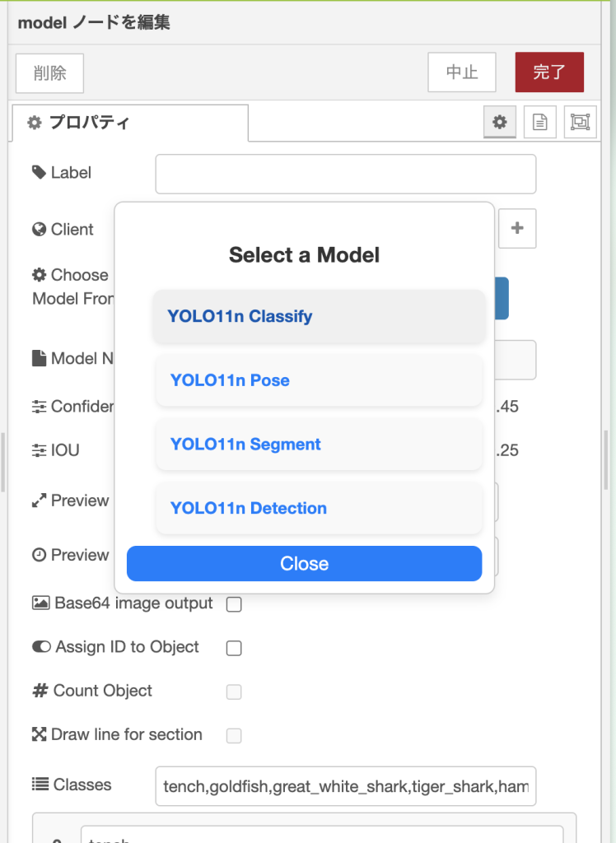
Task: Toggle Draw line for section checkbox
Action: click(234, 736)
